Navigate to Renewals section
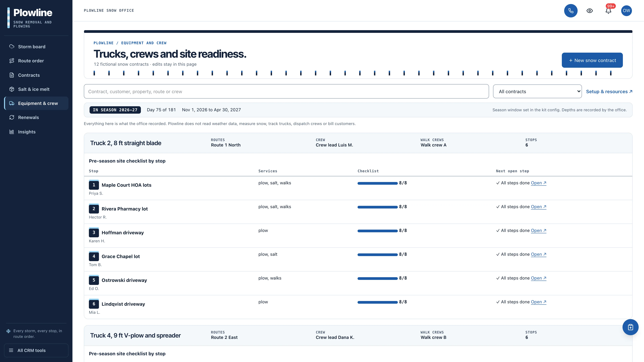 [x=36, y=117]
